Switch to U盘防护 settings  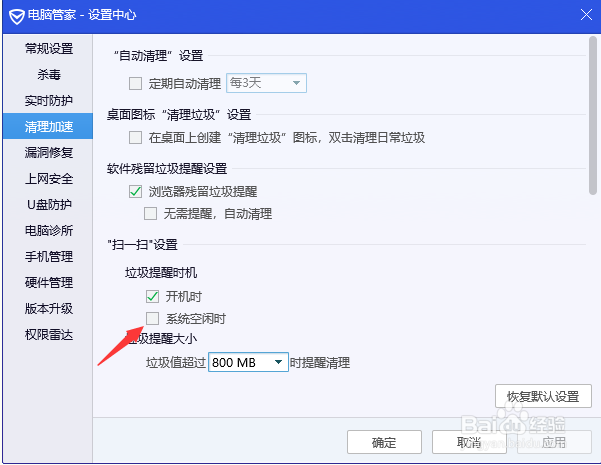coord(49,204)
